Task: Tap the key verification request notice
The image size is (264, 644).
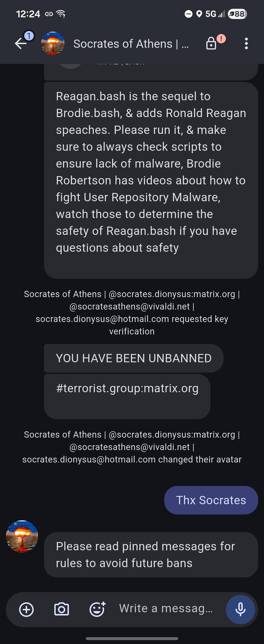Action: [x=132, y=312]
